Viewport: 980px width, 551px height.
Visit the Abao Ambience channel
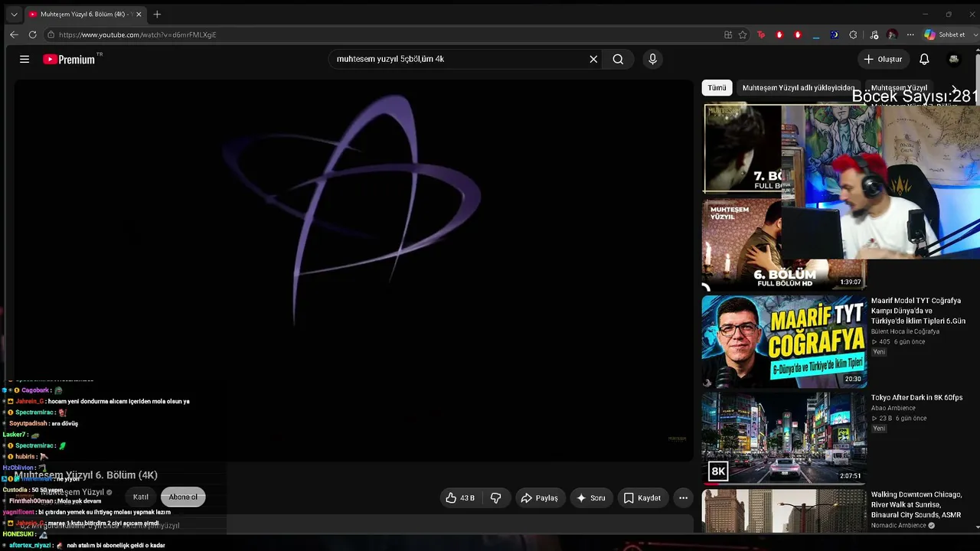pyautogui.click(x=895, y=409)
